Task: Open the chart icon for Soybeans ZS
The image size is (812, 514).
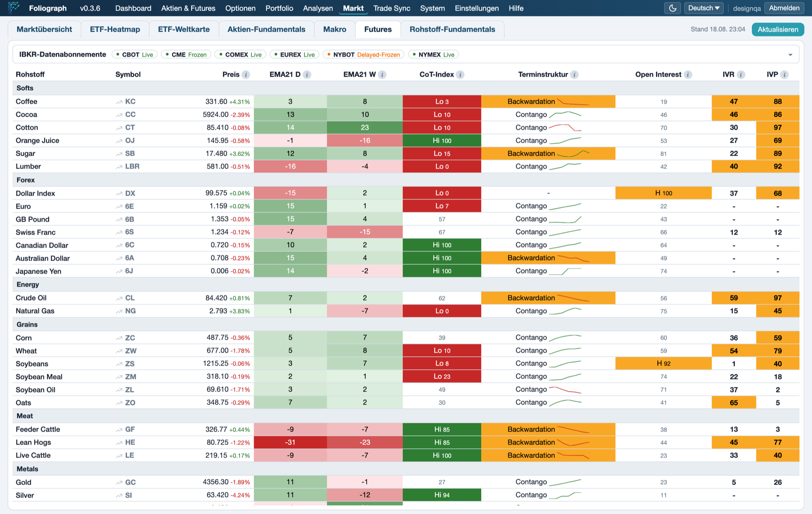Action: (119, 364)
